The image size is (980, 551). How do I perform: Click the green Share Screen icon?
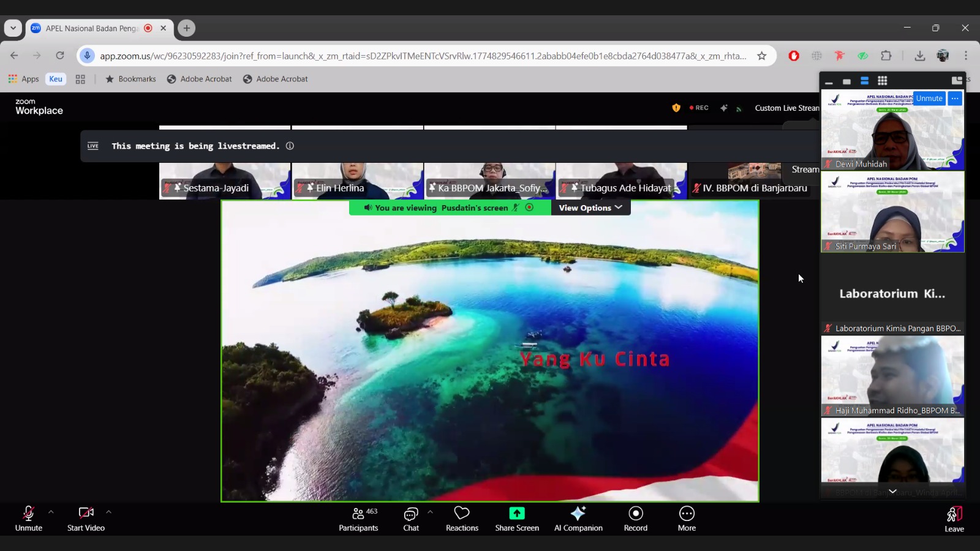tap(517, 513)
